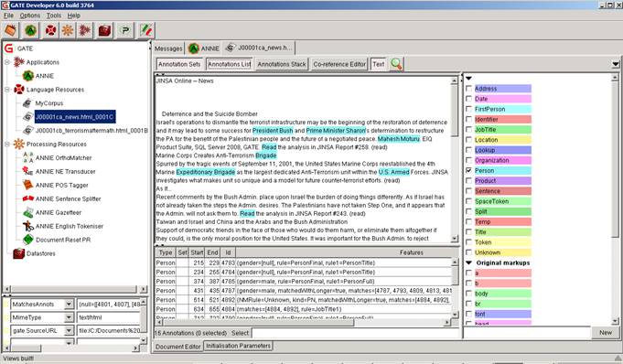Open the document view options arrow at the far right
The width and height of the screenshot is (623, 364).
click(x=616, y=64)
